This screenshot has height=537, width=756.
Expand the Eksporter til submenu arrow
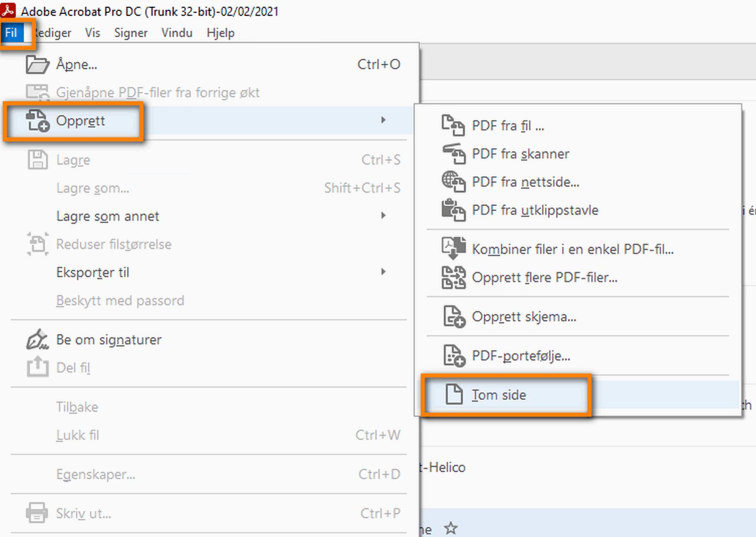point(383,272)
